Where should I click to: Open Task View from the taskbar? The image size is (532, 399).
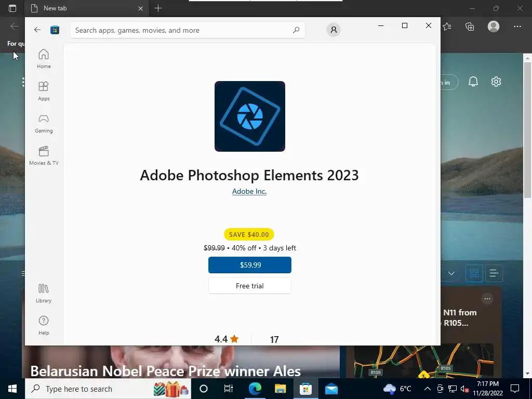click(x=229, y=389)
